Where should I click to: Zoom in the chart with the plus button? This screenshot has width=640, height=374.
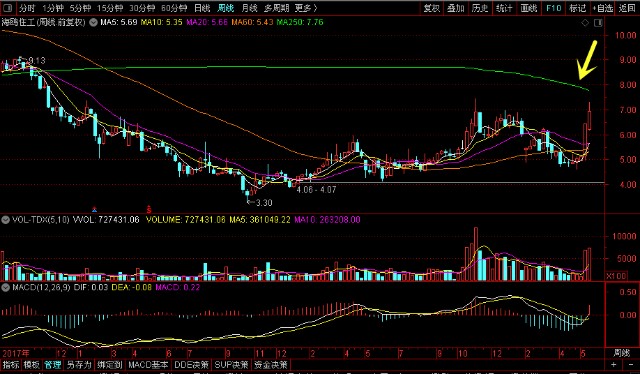pyautogui.click(x=613, y=364)
